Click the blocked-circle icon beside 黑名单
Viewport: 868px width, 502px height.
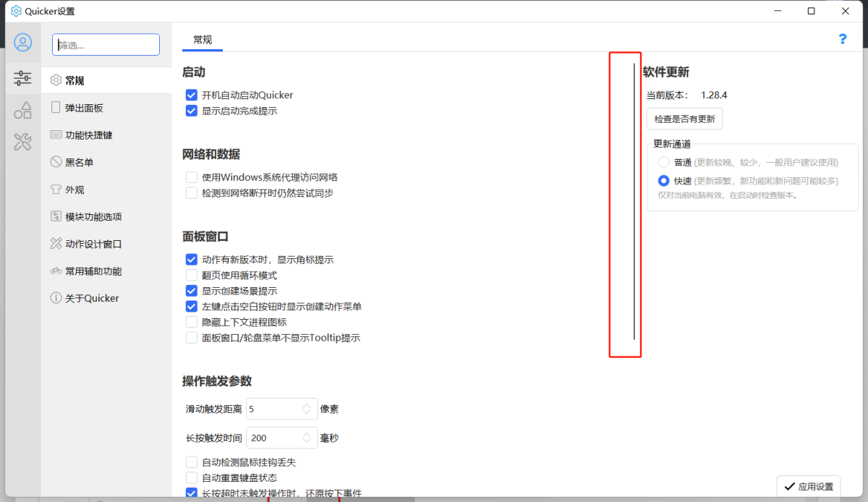click(x=56, y=162)
